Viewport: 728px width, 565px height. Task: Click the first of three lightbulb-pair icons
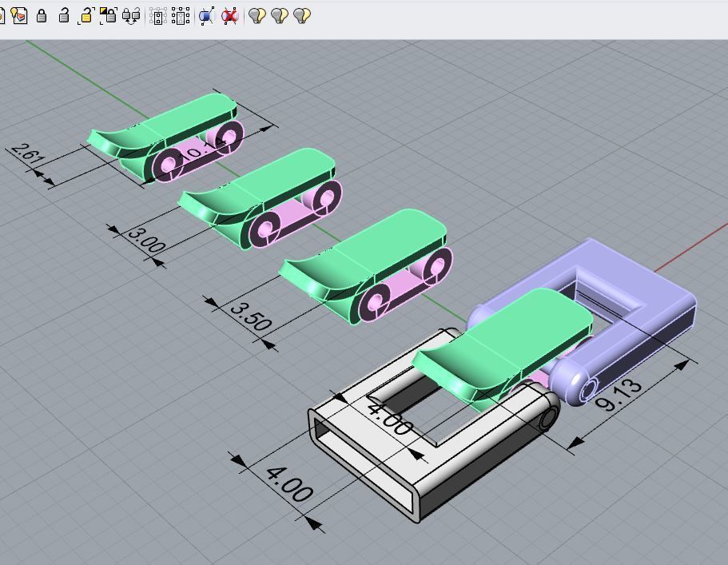257,16
